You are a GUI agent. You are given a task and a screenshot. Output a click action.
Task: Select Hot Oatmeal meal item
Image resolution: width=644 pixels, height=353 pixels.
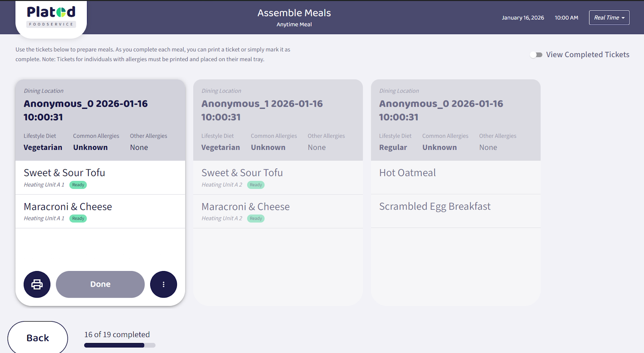(408, 173)
